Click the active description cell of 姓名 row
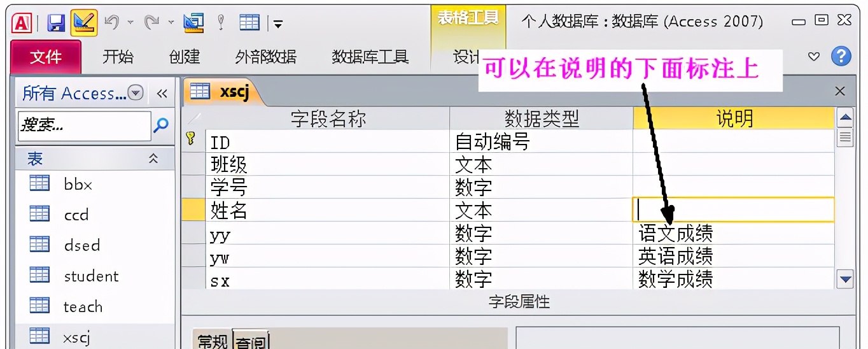This screenshot has height=349, width=868. (x=734, y=210)
